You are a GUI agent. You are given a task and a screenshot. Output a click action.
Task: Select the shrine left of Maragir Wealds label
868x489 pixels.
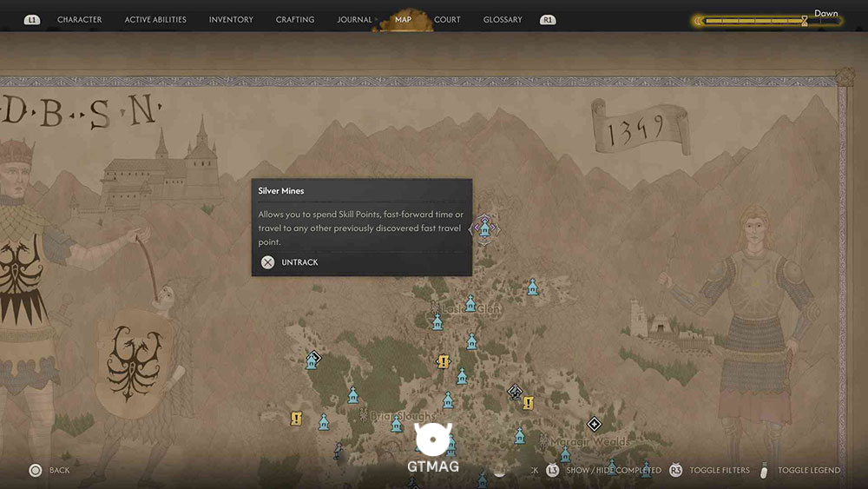click(x=519, y=436)
